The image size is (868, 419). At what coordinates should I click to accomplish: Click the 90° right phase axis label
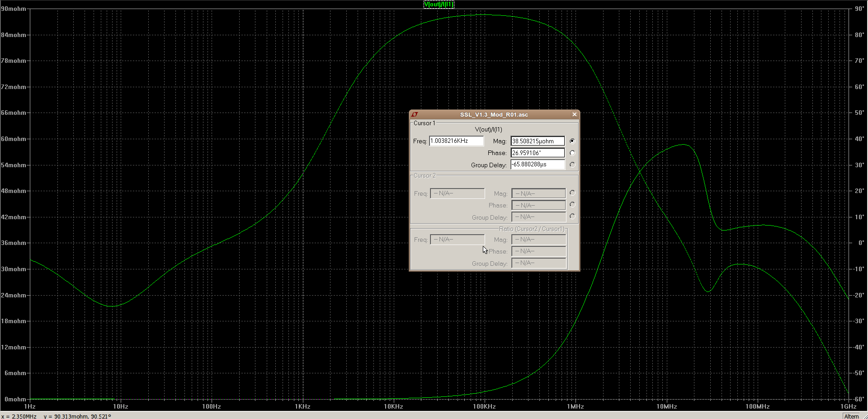[859, 9]
